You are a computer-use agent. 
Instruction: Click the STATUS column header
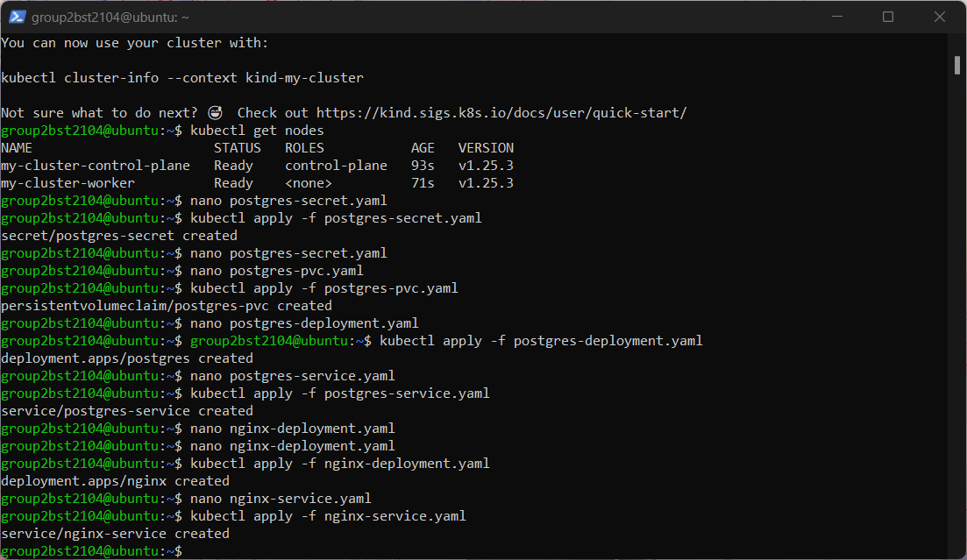click(238, 148)
